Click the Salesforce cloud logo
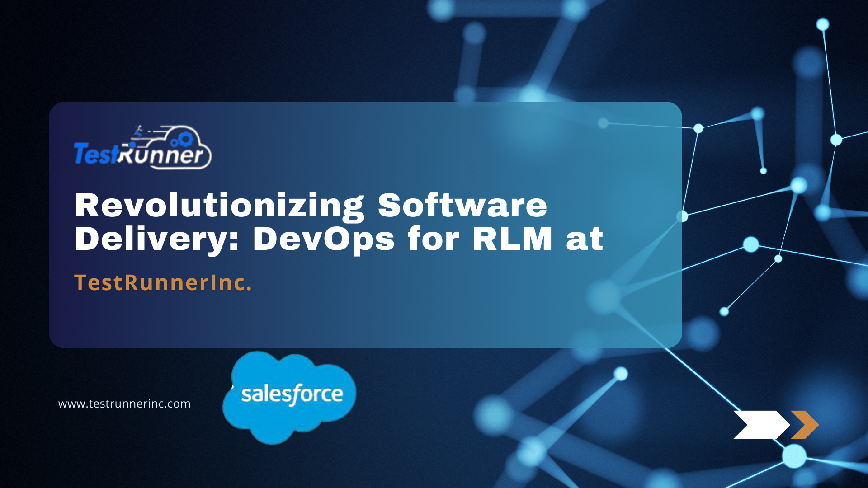Screen dimensions: 868x488 [x=289, y=398]
